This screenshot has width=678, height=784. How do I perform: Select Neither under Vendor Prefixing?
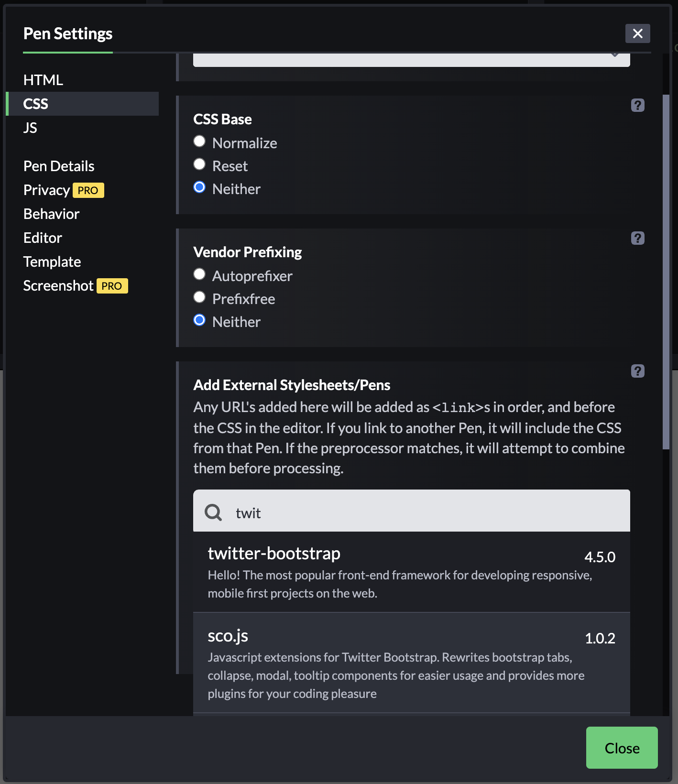pos(199,320)
